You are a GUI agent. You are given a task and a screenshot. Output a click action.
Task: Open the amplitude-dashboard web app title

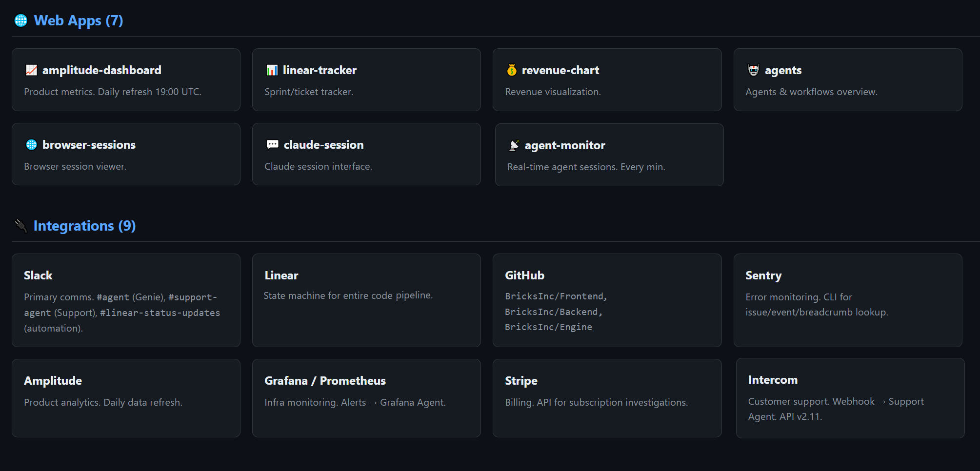pos(101,70)
